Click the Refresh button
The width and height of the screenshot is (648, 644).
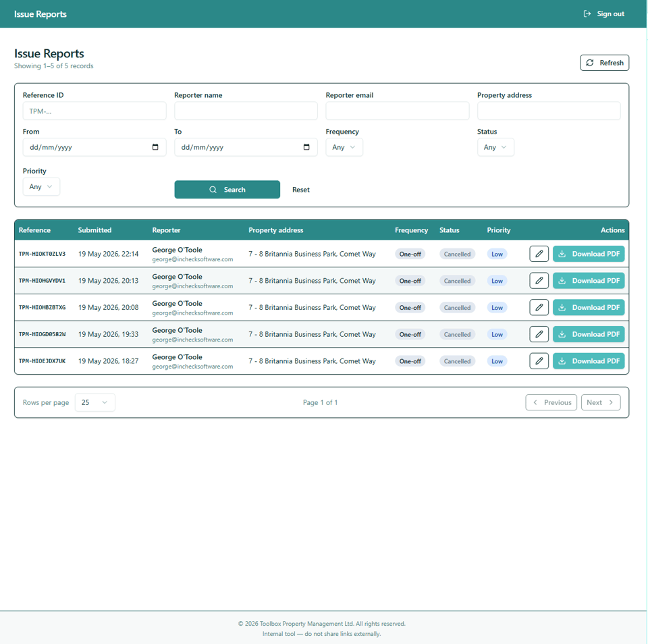pos(604,63)
